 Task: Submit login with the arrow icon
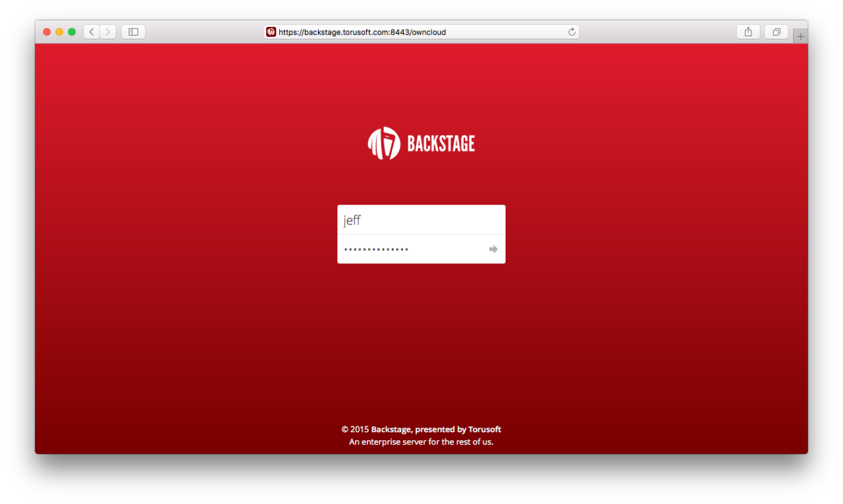(493, 249)
